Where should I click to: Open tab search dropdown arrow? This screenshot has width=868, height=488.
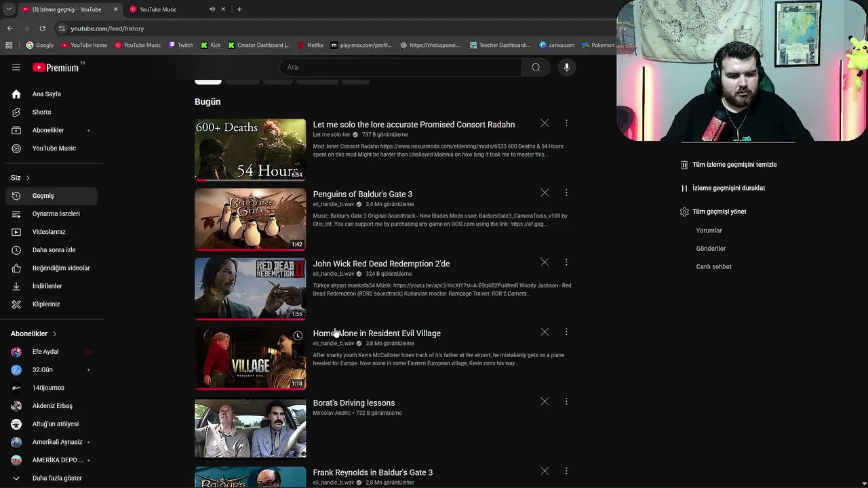click(x=8, y=9)
